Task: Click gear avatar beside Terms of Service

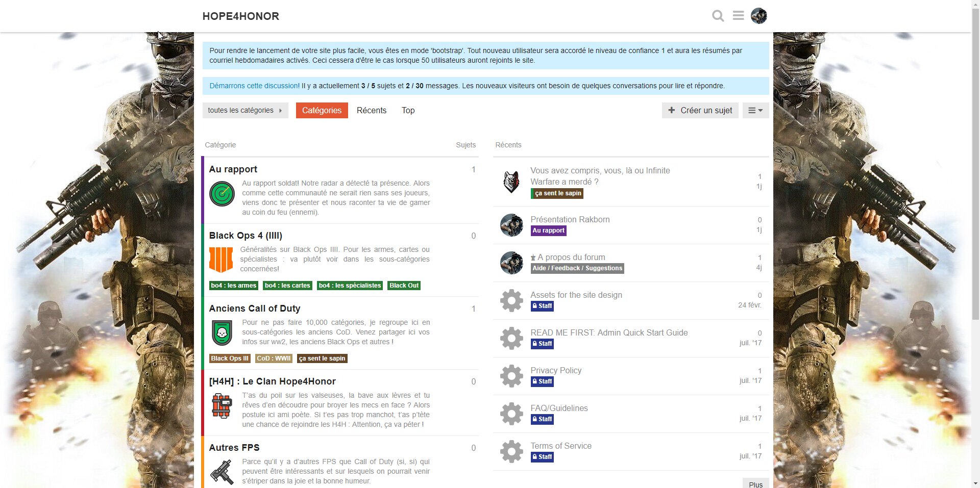Action: coord(511,451)
